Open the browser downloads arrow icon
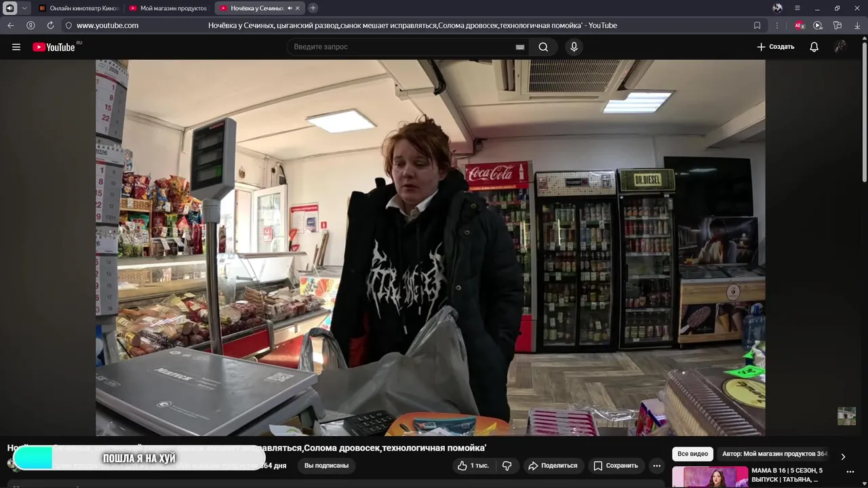Viewport: 868px width, 488px height. [857, 25]
